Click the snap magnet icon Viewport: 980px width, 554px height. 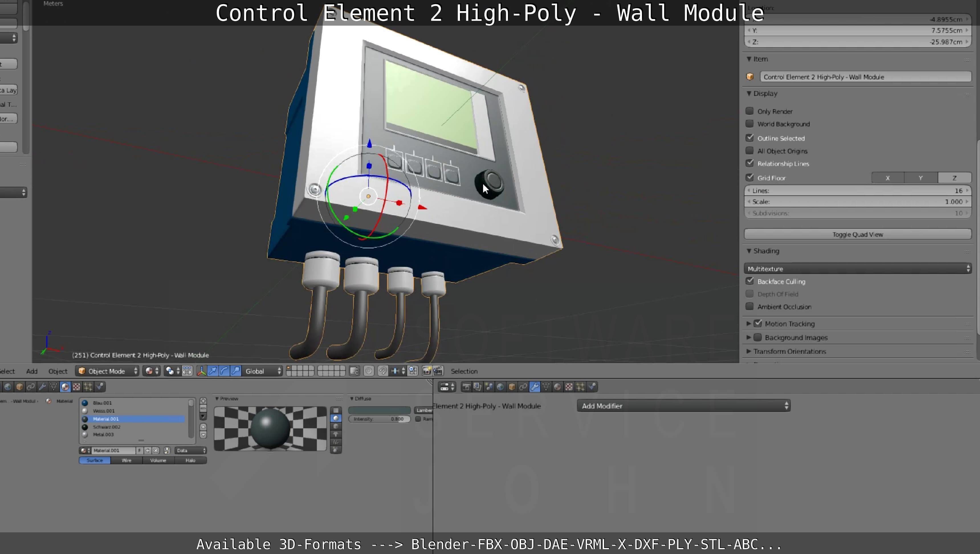[x=383, y=371]
